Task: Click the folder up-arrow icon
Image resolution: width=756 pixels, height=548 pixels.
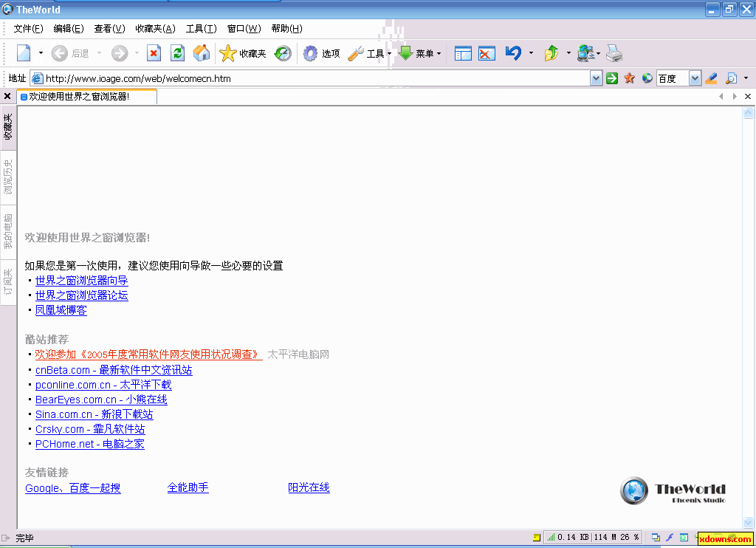Action: pos(551,53)
